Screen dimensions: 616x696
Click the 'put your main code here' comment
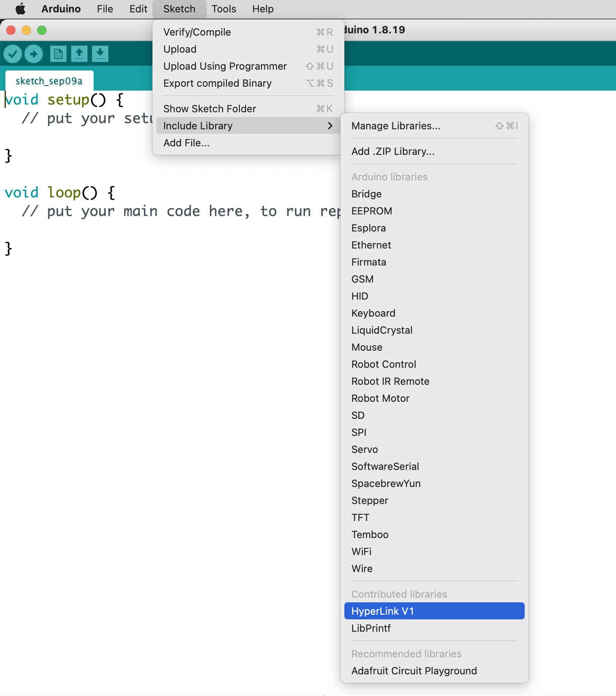181,211
